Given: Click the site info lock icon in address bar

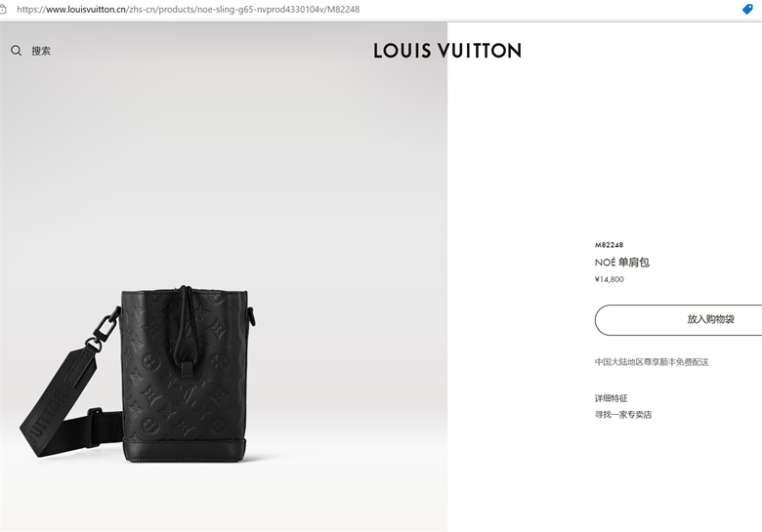Looking at the screenshot, I should coord(3,9).
